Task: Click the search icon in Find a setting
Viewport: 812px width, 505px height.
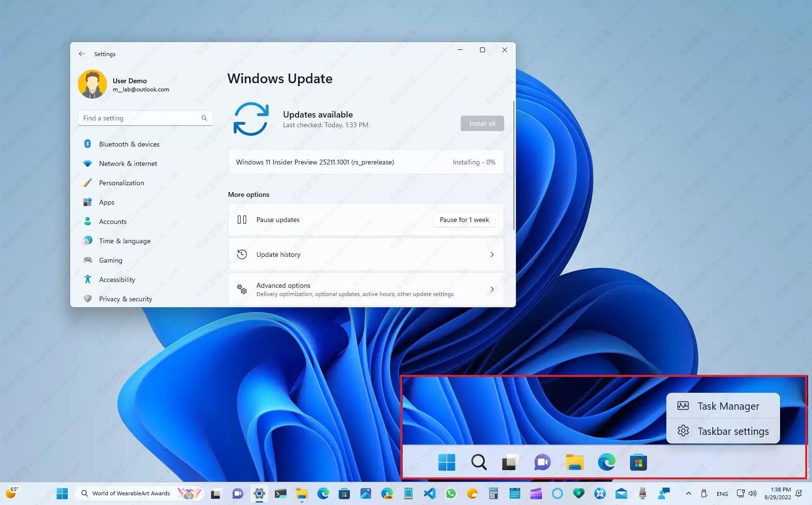Action: 204,118
